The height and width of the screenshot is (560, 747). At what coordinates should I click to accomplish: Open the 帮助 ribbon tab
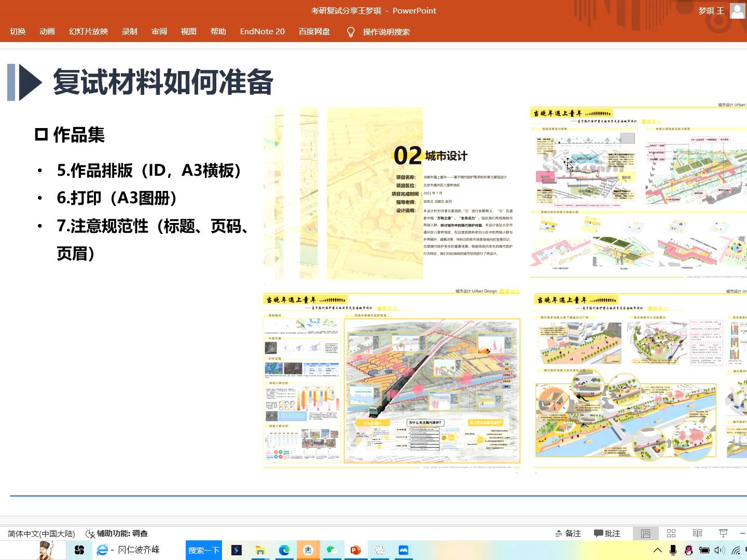[x=218, y=32]
